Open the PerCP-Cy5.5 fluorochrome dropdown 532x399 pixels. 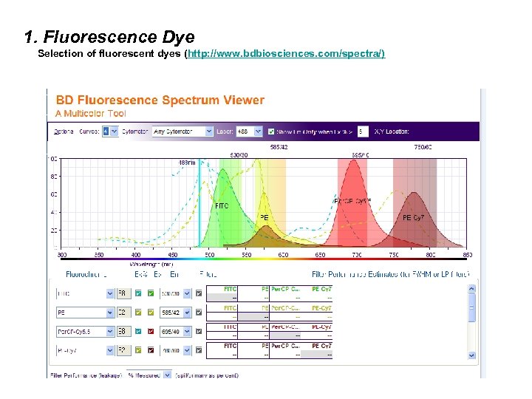pyautogui.click(x=85, y=332)
